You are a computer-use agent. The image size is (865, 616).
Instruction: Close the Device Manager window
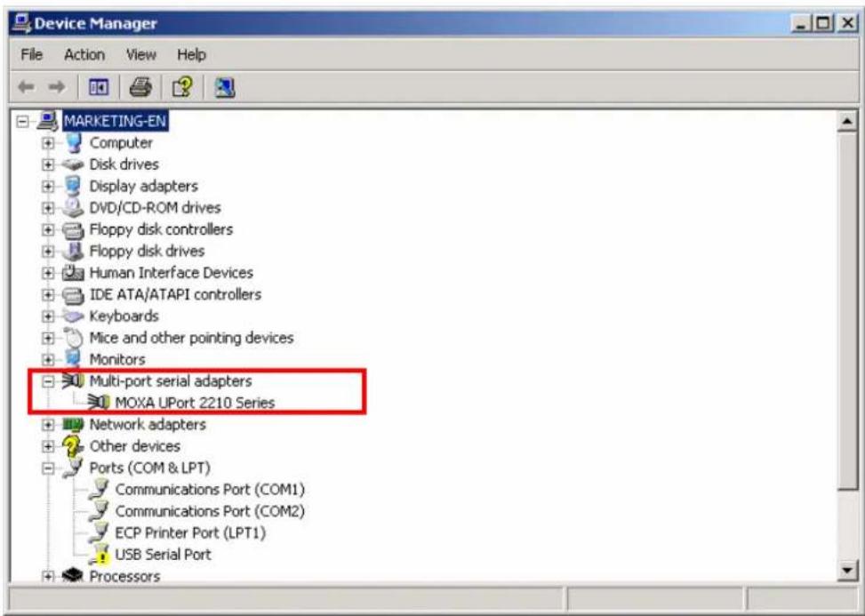[847, 23]
